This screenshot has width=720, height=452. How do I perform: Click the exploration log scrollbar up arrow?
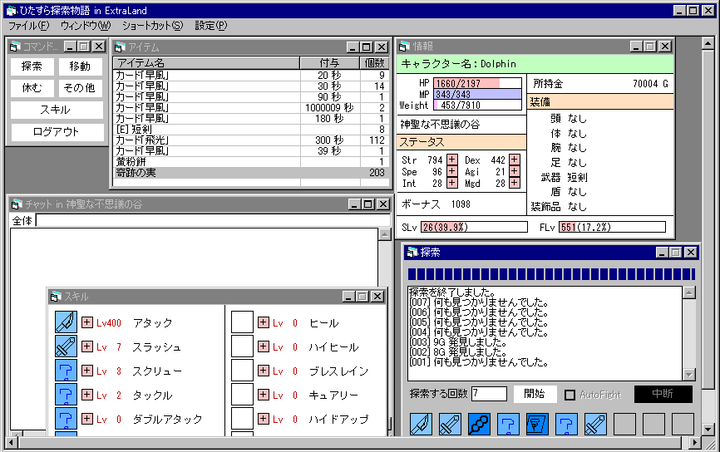689,293
